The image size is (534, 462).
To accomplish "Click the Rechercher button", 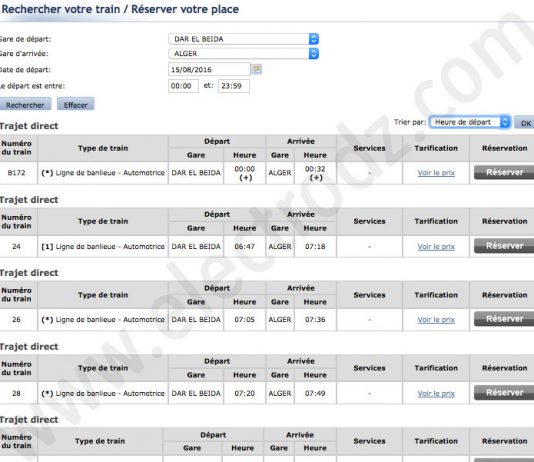I will coord(25,105).
